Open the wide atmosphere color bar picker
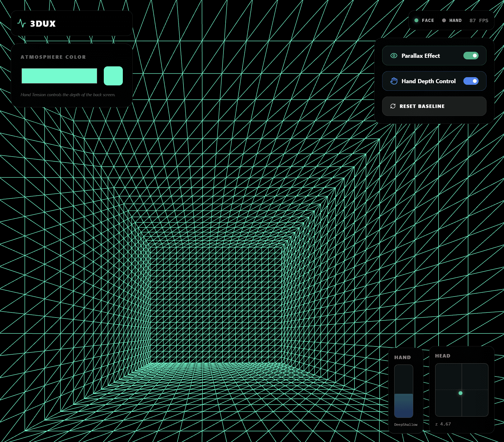Viewport: 504px width, 442px height. pyautogui.click(x=59, y=76)
